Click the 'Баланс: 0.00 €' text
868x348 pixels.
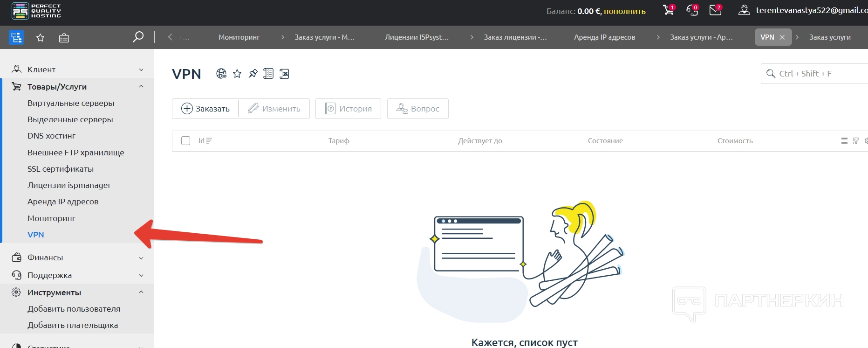tap(574, 11)
